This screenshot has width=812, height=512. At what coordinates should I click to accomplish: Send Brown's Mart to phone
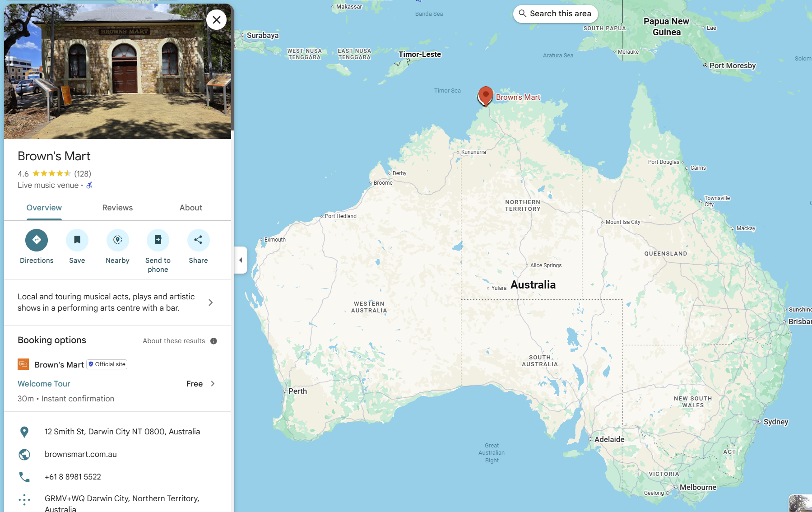coord(158,251)
